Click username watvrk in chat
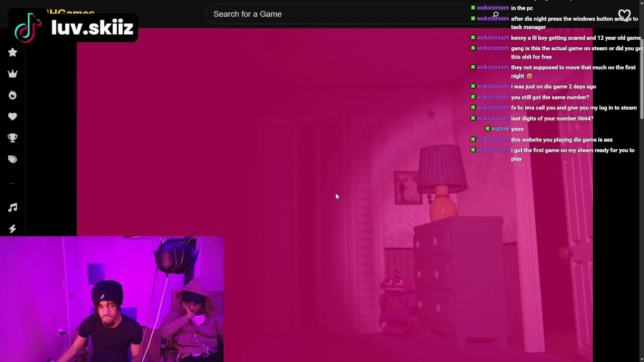The image size is (644, 362). click(x=500, y=129)
